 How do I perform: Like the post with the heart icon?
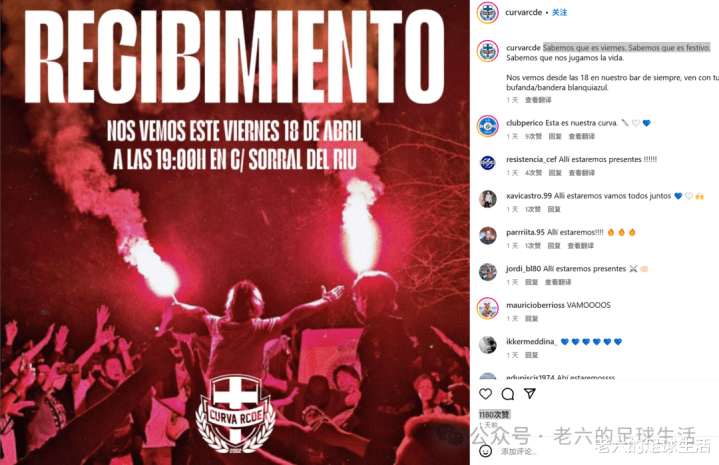point(486,394)
